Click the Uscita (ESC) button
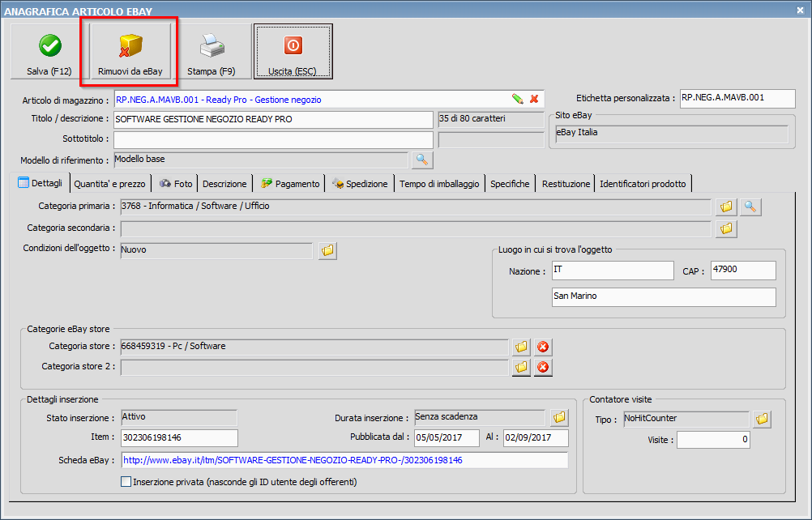This screenshot has width=812, height=520. [x=293, y=52]
